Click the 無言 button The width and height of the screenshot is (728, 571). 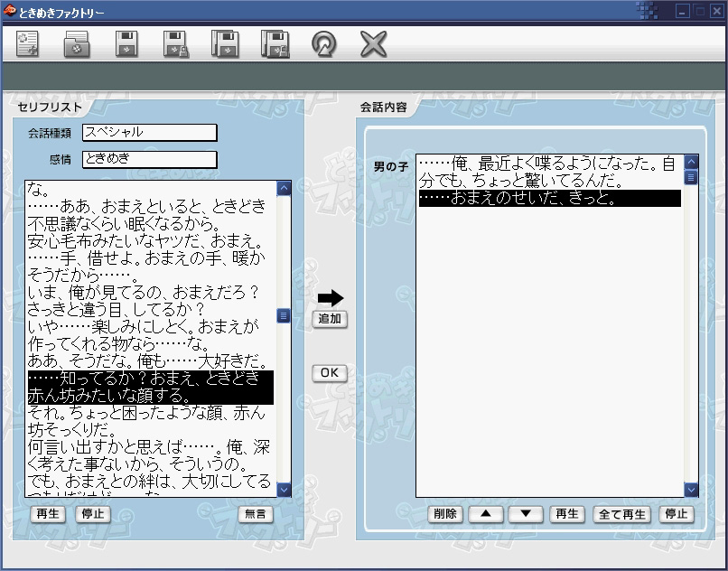[x=256, y=514]
